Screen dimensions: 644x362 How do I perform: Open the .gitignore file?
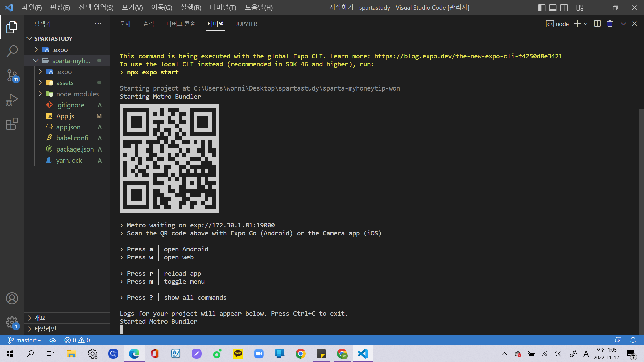tap(67, 105)
